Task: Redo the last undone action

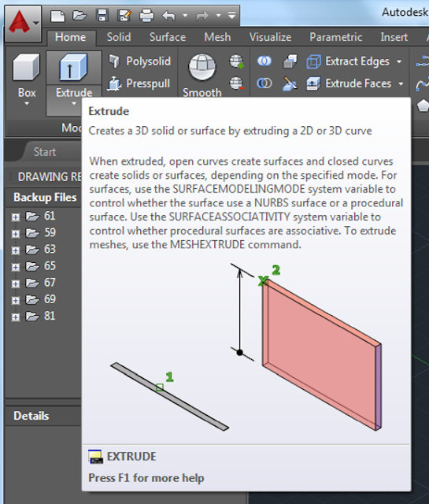Action: [202, 16]
